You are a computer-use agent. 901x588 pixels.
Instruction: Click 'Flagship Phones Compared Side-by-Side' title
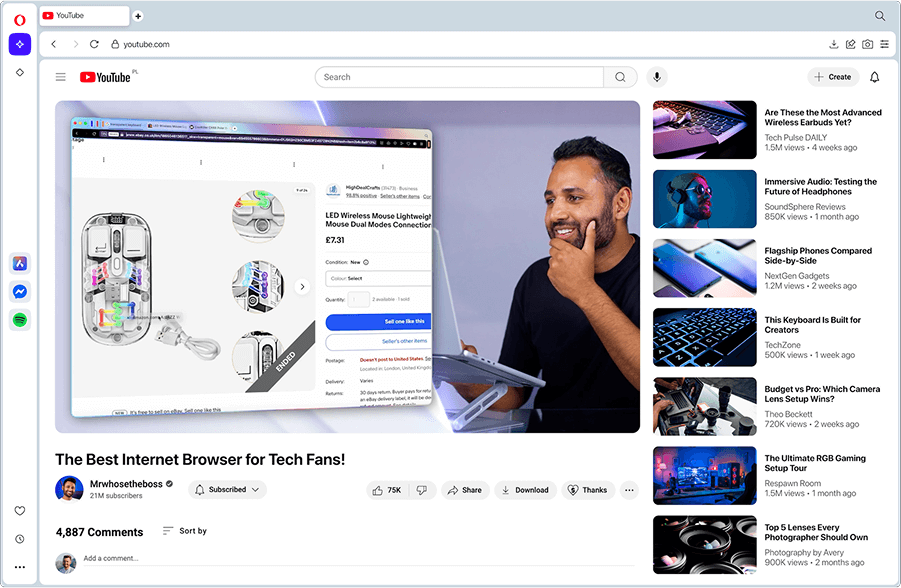(818, 256)
